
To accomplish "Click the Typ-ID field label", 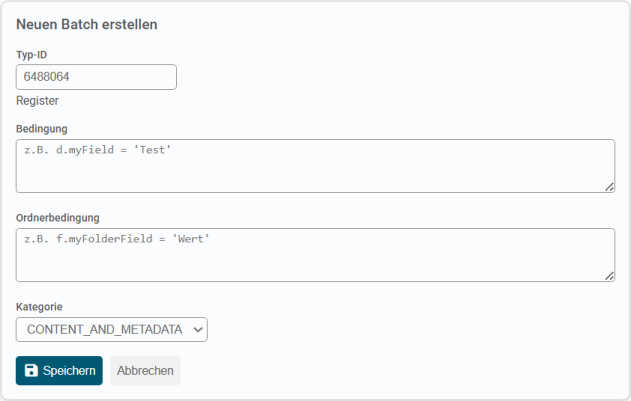I will coord(33,54).
